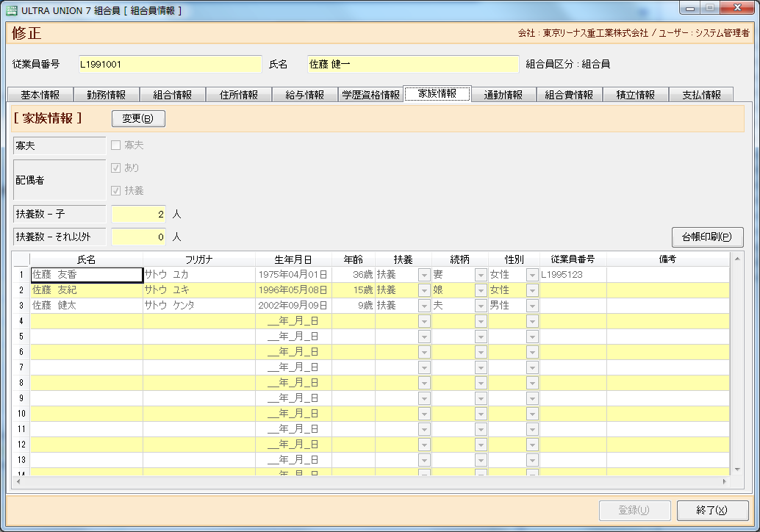Click empty birthdate field in row 7
760x532 pixels.
tap(294, 367)
